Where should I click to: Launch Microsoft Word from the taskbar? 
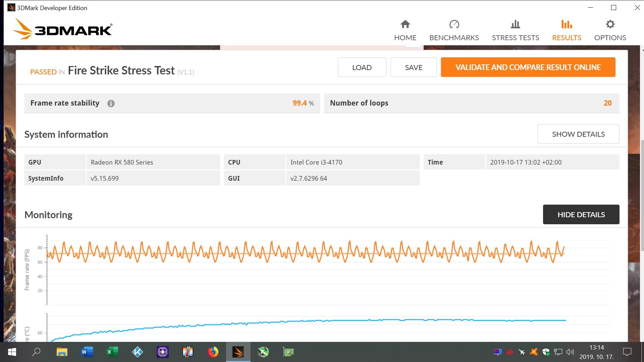87,352
